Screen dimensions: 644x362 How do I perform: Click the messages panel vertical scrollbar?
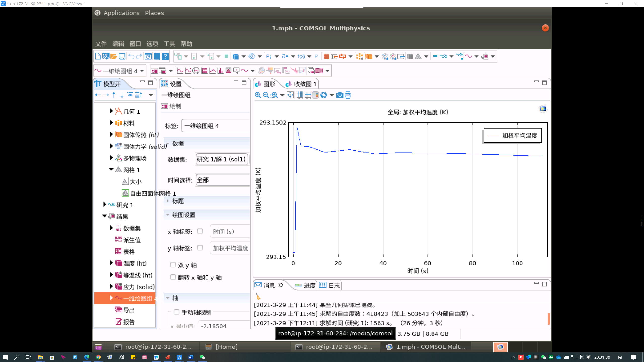[548, 319]
